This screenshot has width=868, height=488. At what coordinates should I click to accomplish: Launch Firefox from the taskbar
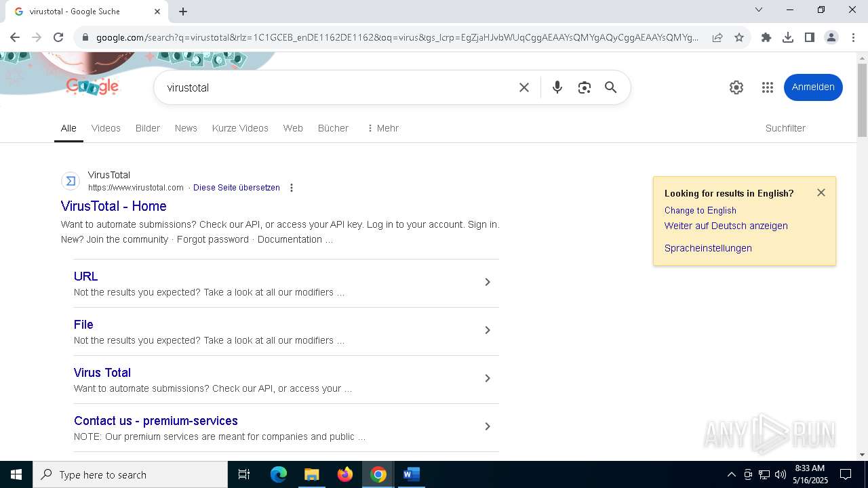(x=345, y=474)
